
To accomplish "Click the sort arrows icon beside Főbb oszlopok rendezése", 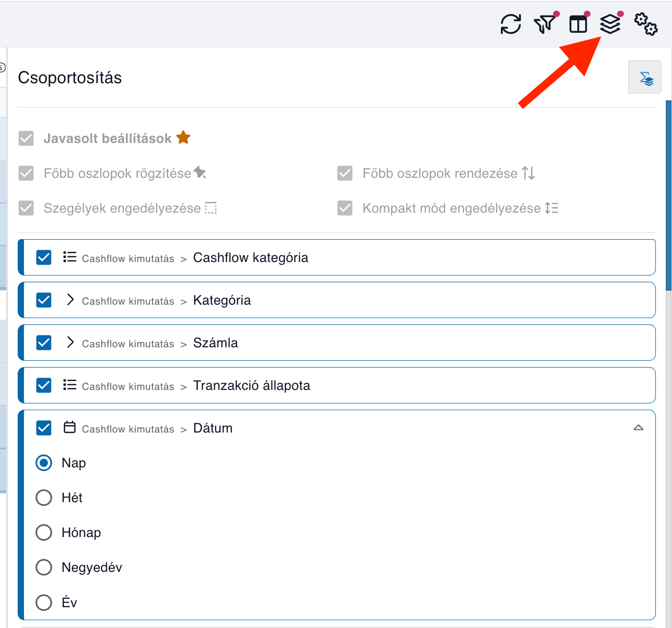I will (x=528, y=173).
